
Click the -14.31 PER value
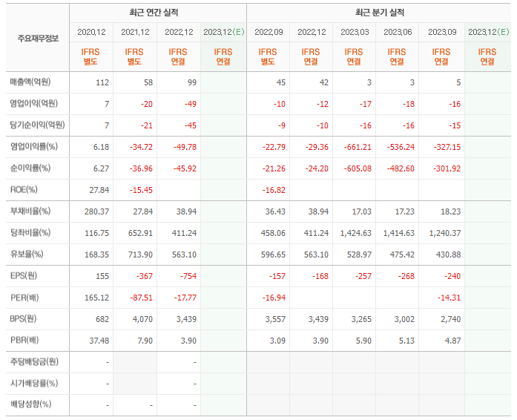[449, 298]
